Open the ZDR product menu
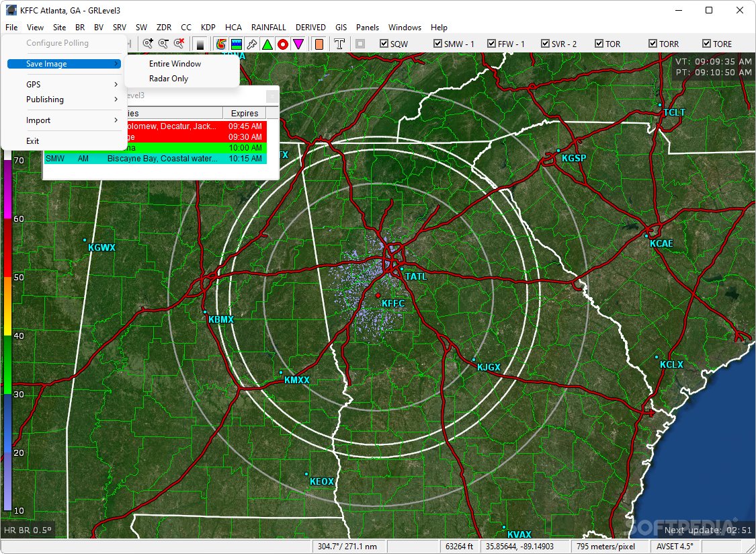The image size is (756, 554). tap(164, 28)
